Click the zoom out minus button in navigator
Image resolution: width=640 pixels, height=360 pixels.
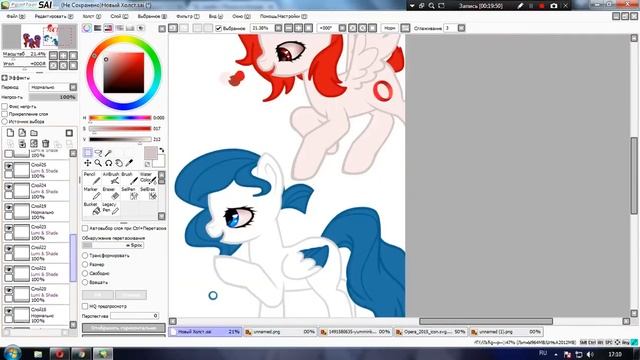tap(53, 55)
